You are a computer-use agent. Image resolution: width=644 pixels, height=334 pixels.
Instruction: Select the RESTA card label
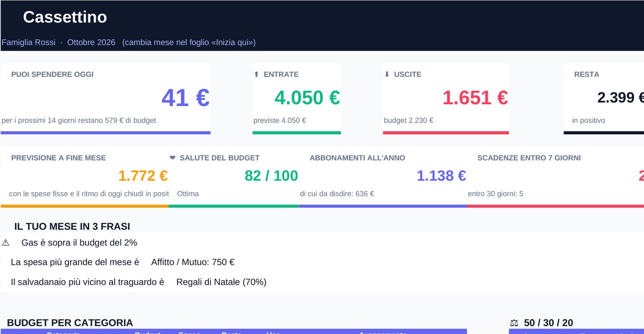pyautogui.click(x=586, y=74)
